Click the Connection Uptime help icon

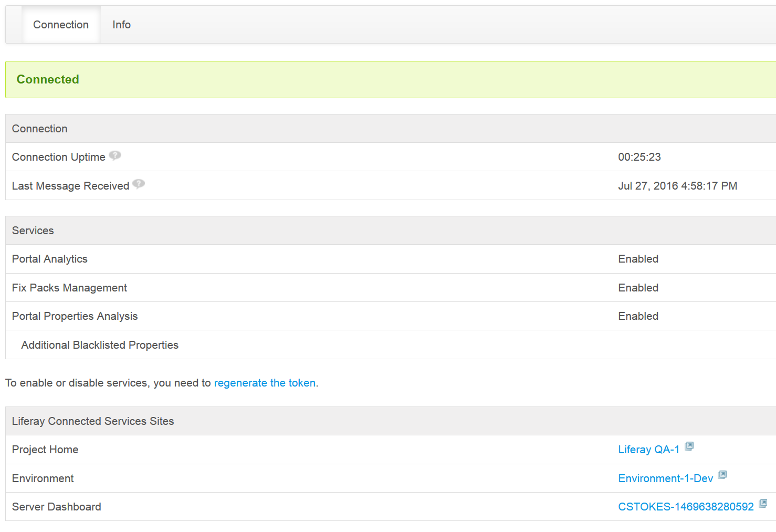click(x=115, y=155)
